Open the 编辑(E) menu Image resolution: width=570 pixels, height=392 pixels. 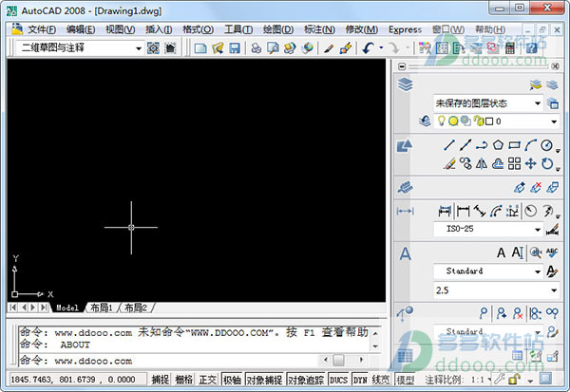[x=81, y=29]
